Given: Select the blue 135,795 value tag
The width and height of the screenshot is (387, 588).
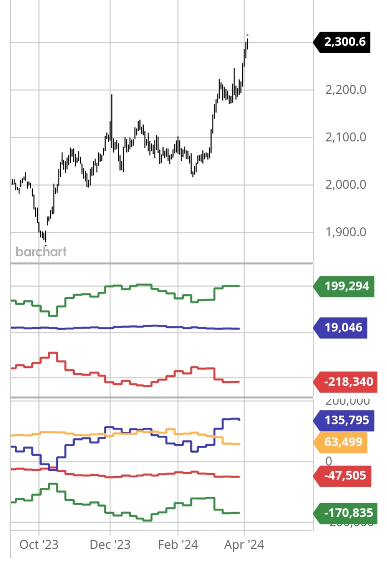Looking at the screenshot, I should pos(346,420).
